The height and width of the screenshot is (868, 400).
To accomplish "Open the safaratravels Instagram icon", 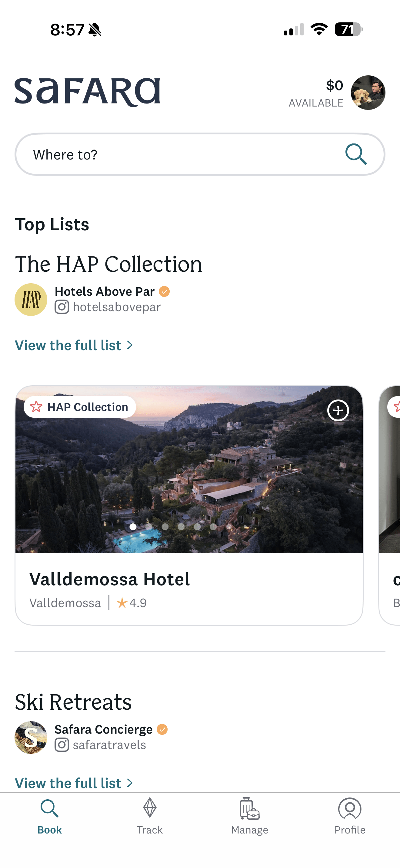I will pyautogui.click(x=62, y=745).
